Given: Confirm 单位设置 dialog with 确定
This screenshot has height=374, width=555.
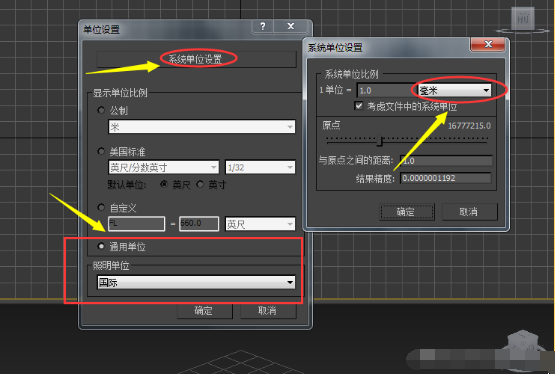Looking at the screenshot, I should 205,311.
